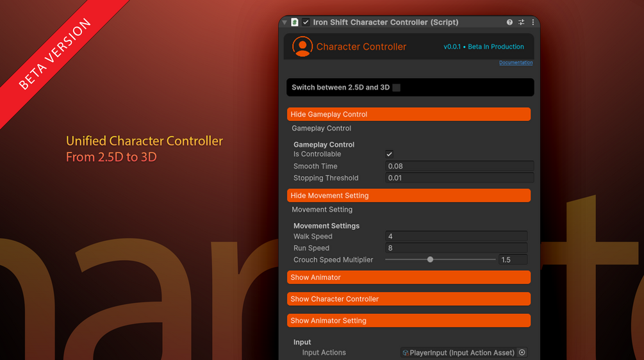The height and width of the screenshot is (360, 644).
Task: Open the component three-dot context menu
Action: point(533,22)
